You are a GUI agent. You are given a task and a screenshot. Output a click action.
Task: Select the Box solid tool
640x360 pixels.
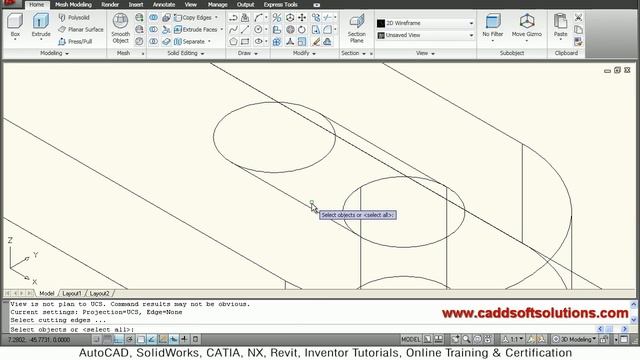[15, 25]
